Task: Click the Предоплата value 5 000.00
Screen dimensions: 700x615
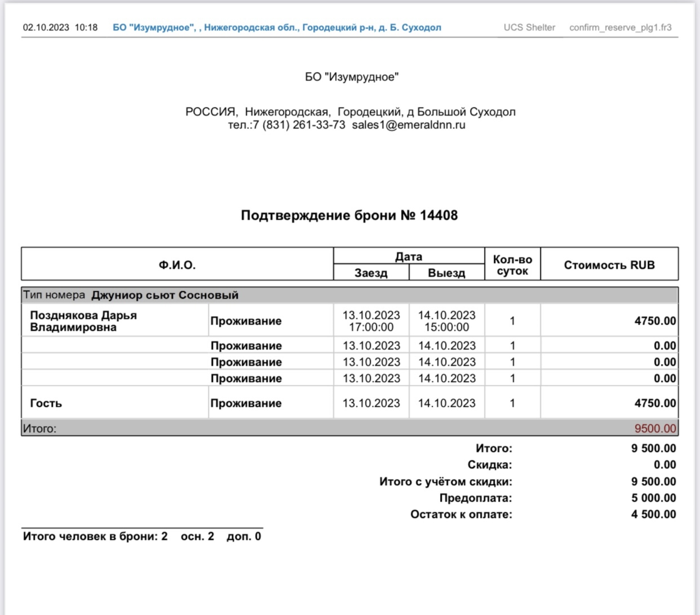Action: tap(654, 498)
